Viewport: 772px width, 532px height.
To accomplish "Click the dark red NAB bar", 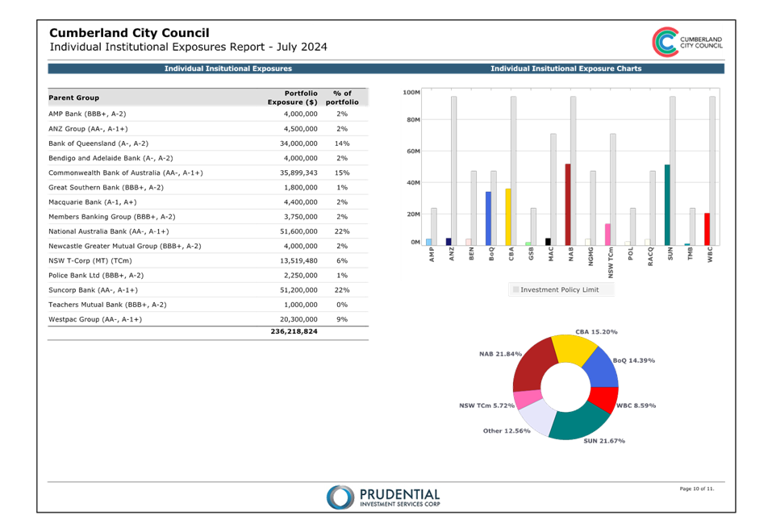I will [568, 205].
